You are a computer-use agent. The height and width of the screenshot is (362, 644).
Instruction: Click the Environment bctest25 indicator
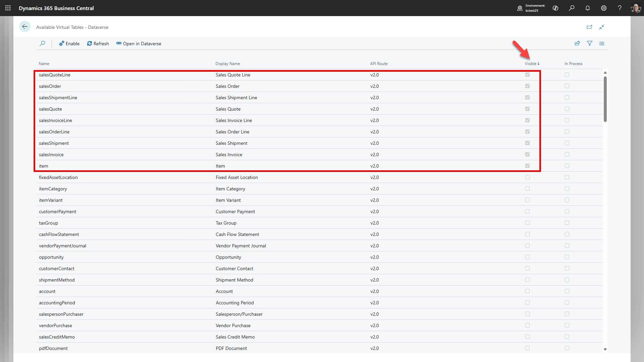[531, 8]
